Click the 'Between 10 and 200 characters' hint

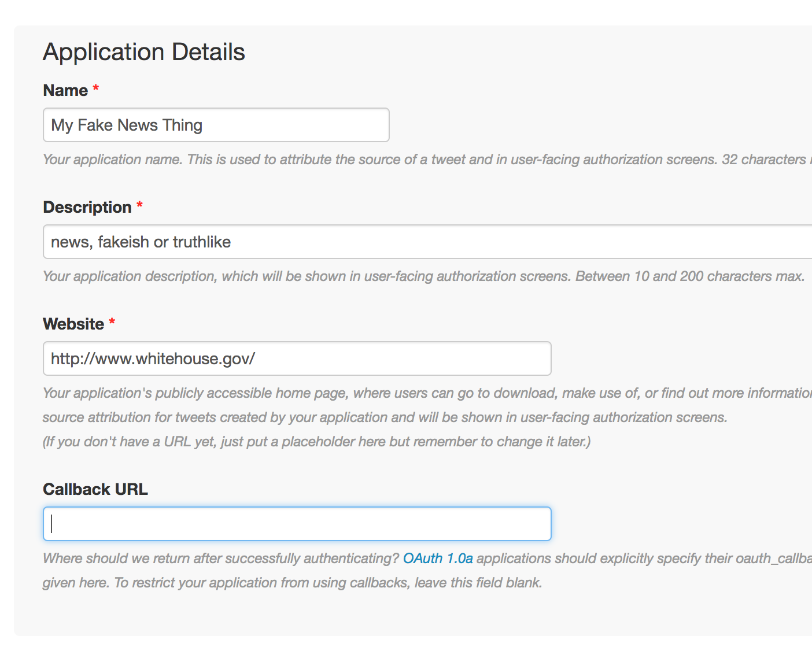coord(424,276)
